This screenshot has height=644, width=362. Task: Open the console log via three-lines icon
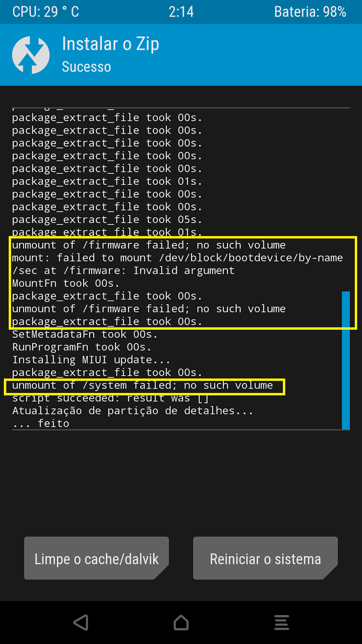point(281,622)
